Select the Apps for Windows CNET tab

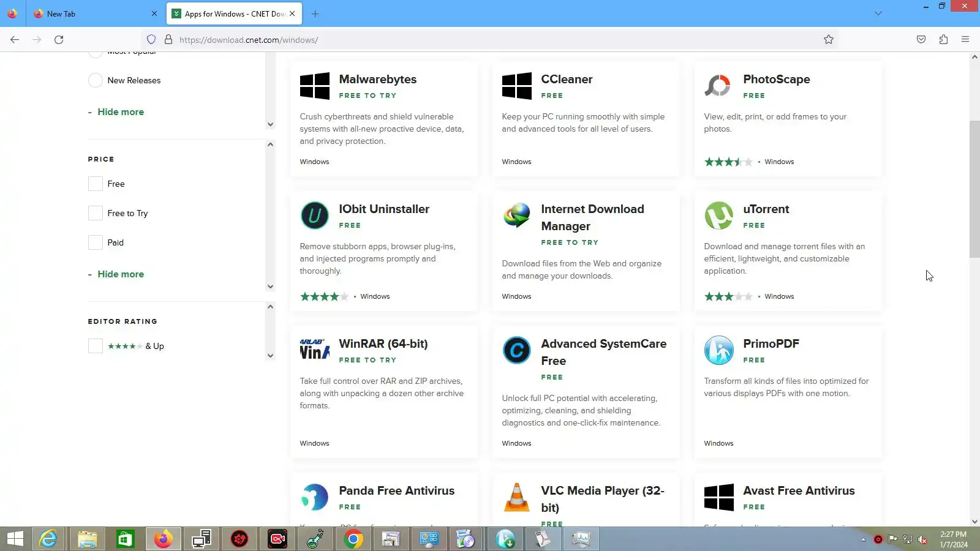click(x=234, y=13)
